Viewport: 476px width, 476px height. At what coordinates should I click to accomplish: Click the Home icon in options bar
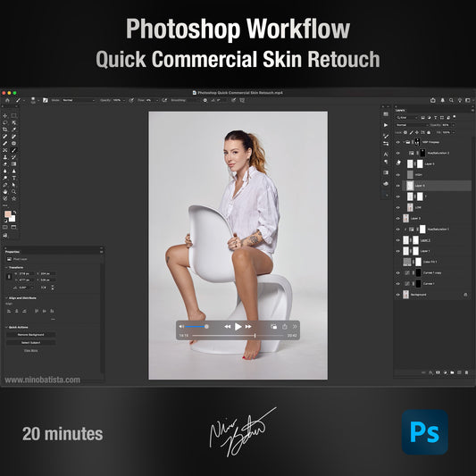(x=7, y=100)
